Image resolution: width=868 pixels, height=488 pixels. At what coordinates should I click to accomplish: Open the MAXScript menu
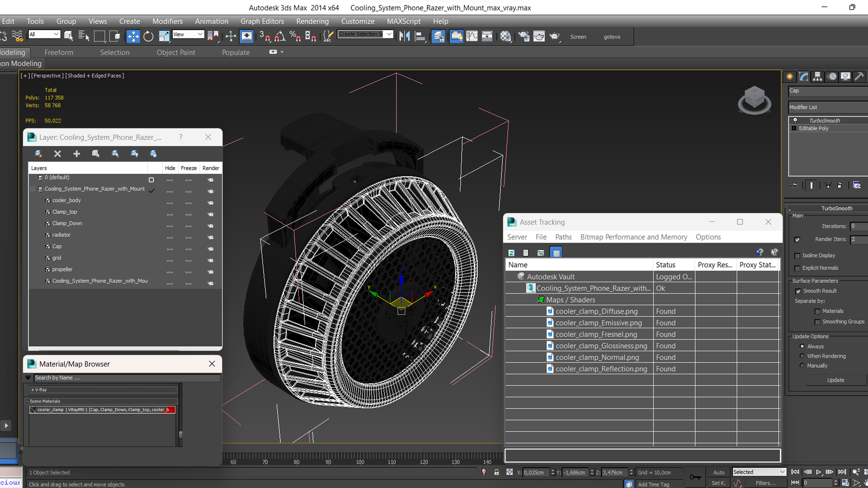404,21
